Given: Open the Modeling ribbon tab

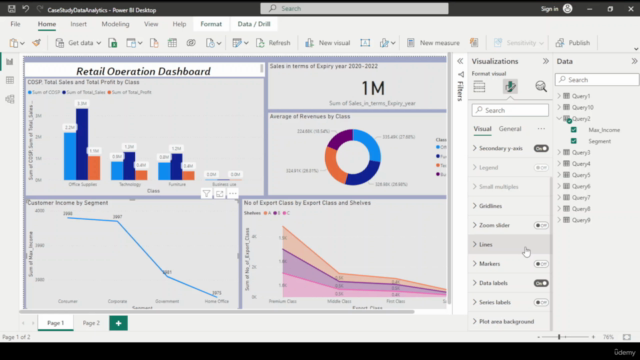Looking at the screenshot, I should click(116, 24).
